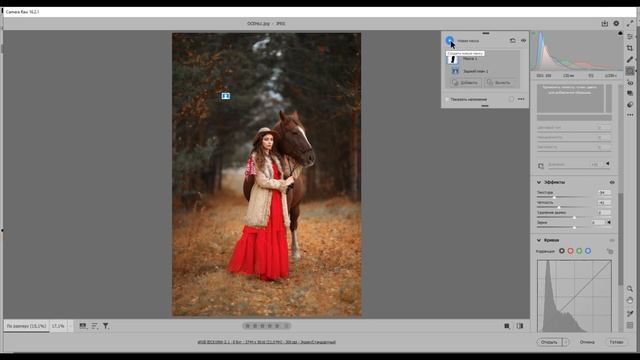The image size is (640, 360).
Task: Toggle visibility of all masks with the eye icon
Action: click(523, 40)
